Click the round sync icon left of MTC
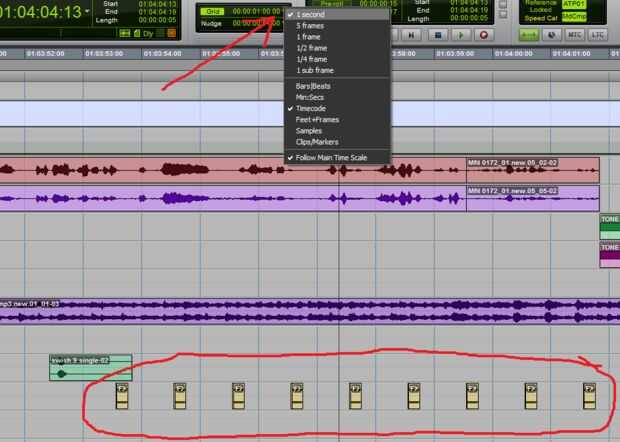This screenshot has width=620, height=442. [552, 35]
